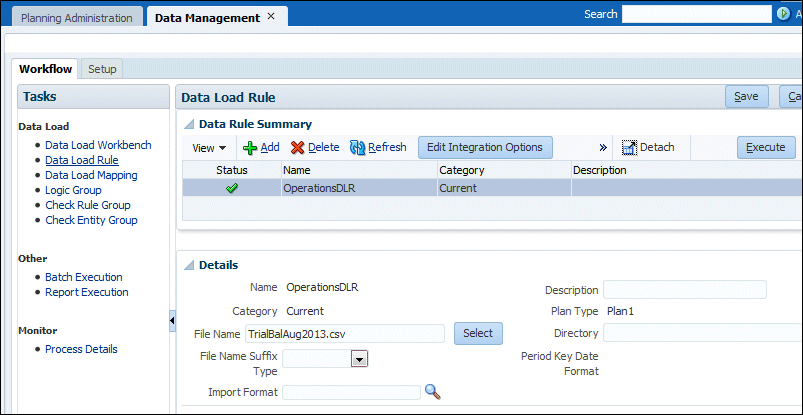Image resolution: width=803 pixels, height=415 pixels.
Task: Click the toolbar overflow chevron
Action: point(603,147)
